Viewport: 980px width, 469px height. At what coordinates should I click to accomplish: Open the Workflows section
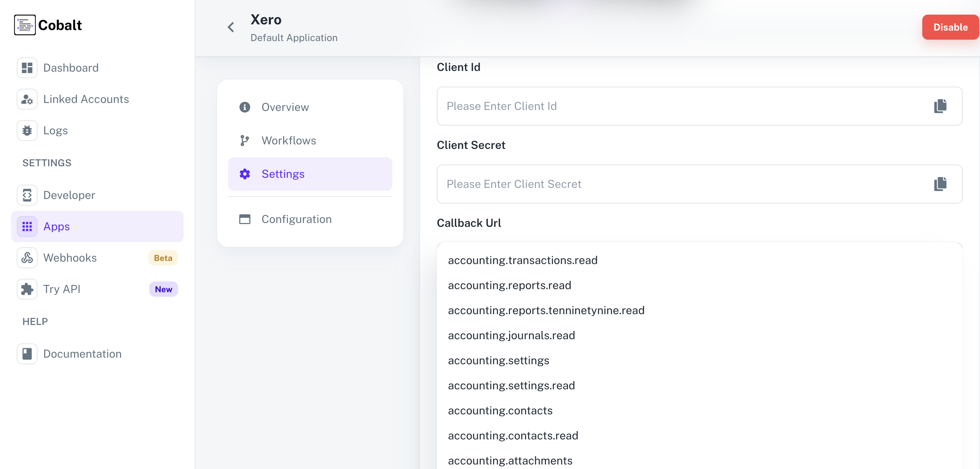coord(288,140)
